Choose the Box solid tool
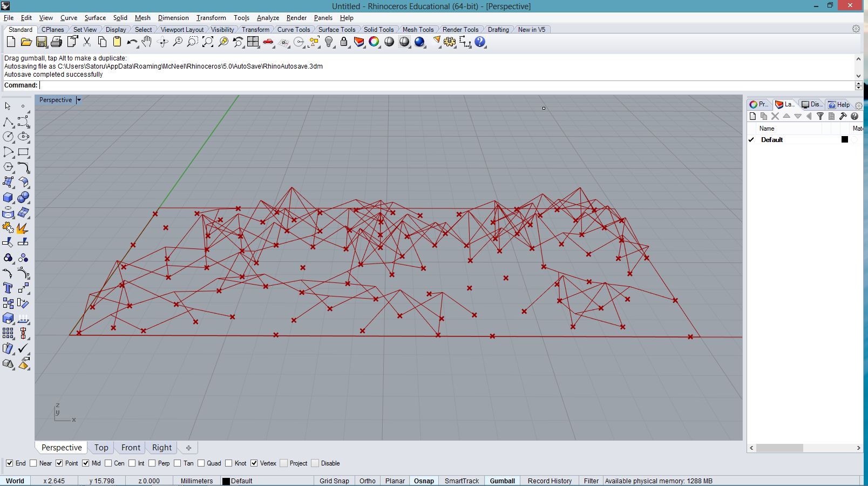The height and width of the screenshot is (486, 868). pos(8,198)
